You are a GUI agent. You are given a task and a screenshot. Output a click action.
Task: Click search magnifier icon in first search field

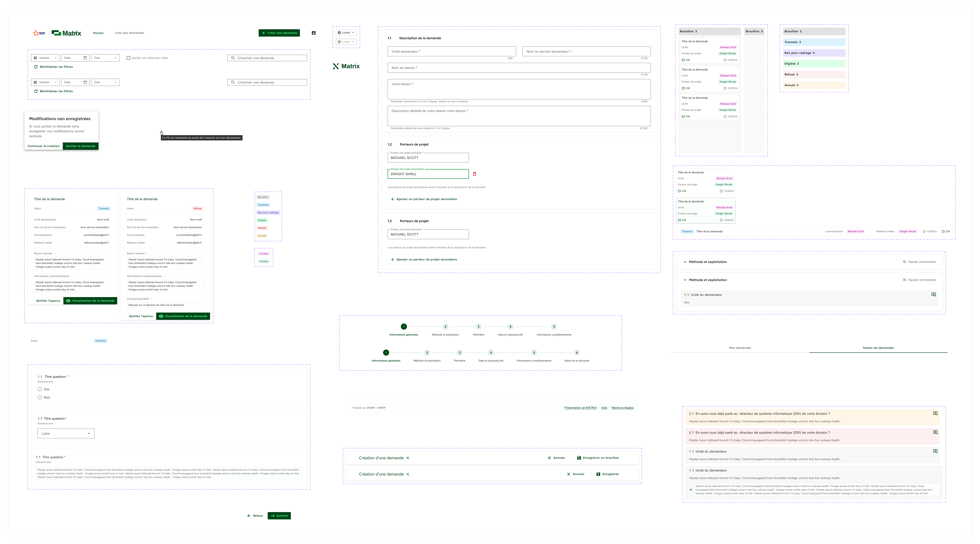coord(233,58)
